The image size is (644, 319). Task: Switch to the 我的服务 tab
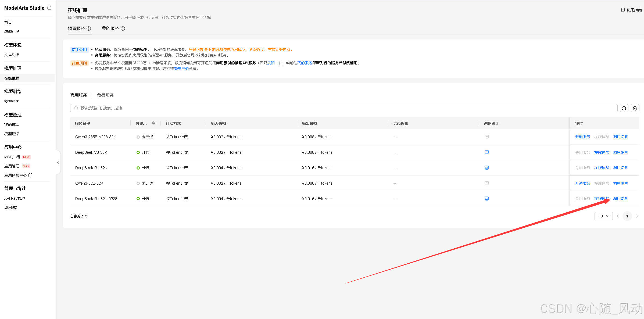click(x=110, y=28)
